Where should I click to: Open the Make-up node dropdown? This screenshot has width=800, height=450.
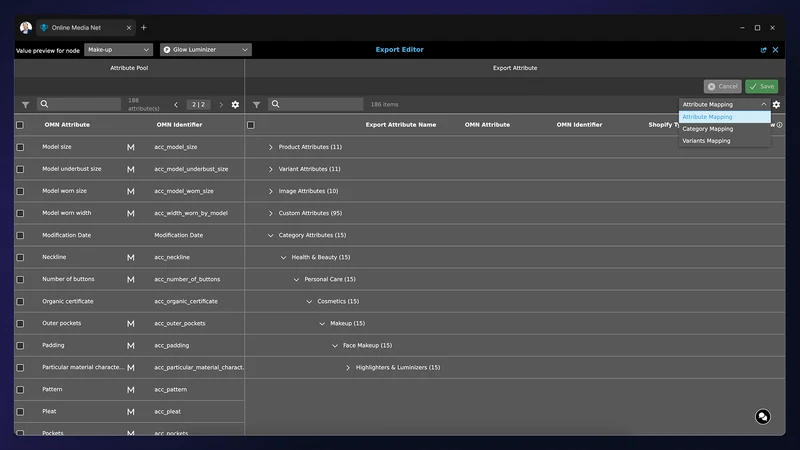point(118,49)
